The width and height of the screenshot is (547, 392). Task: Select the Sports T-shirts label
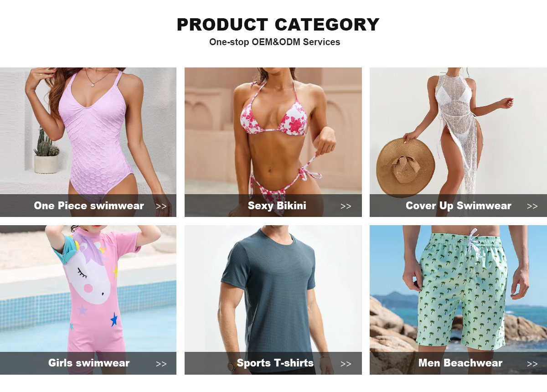click(275, 363)
